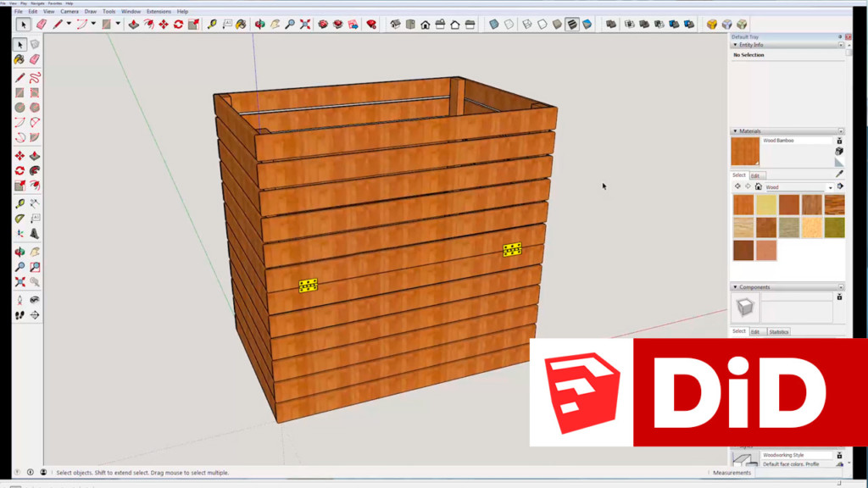
Task: Click the component preview thumbnail
Action: [x=745, y=307]
